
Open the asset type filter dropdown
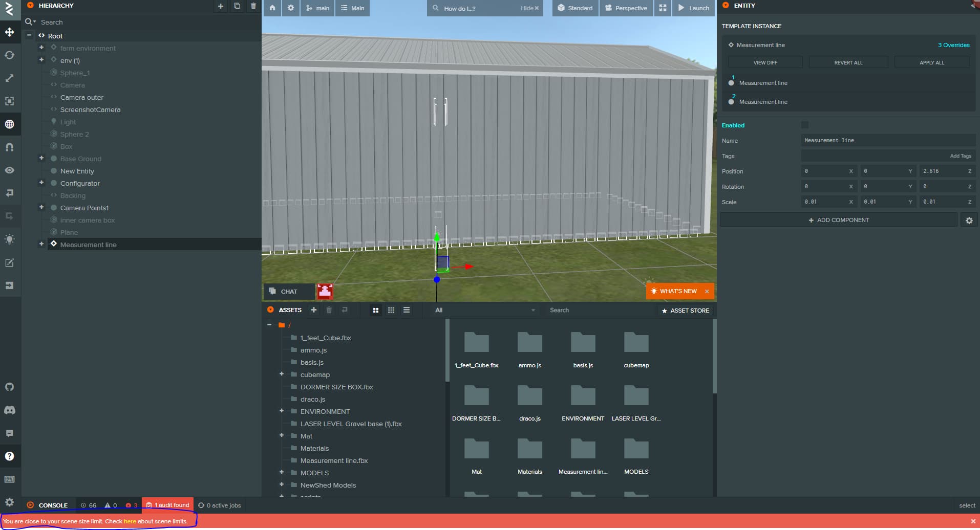pyautogui.click(x=484, y=310)
